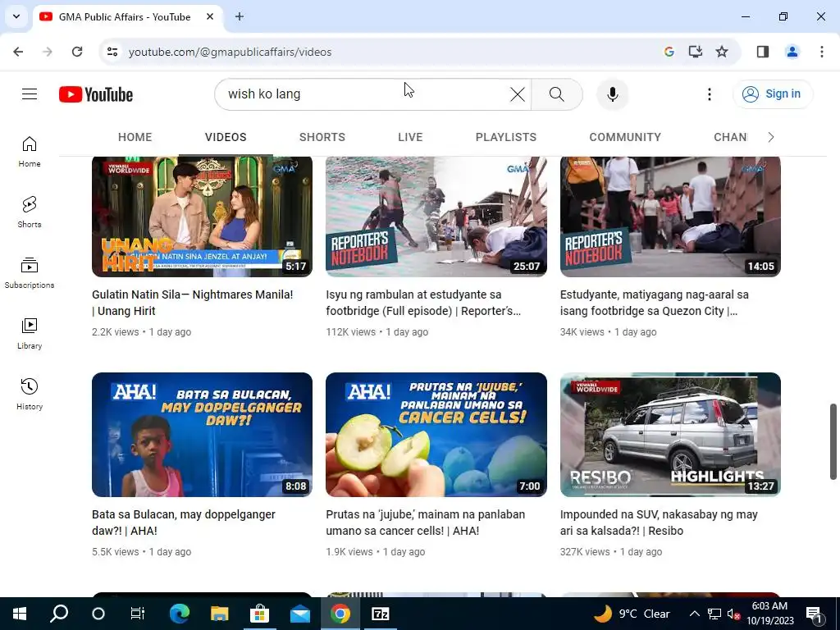Open 'Prutas na jujube' video title
This screenshot has height=630, width=840.
[x=426, y=523]
